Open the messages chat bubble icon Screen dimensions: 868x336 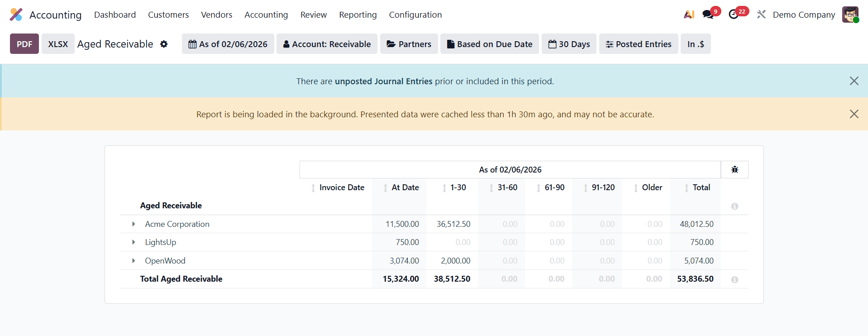pos(708,14)
